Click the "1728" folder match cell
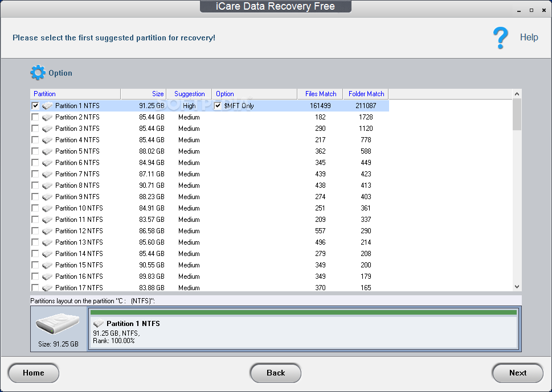Image resolution: width=552 pixels, height=392 pixels. tap(366, 117)
